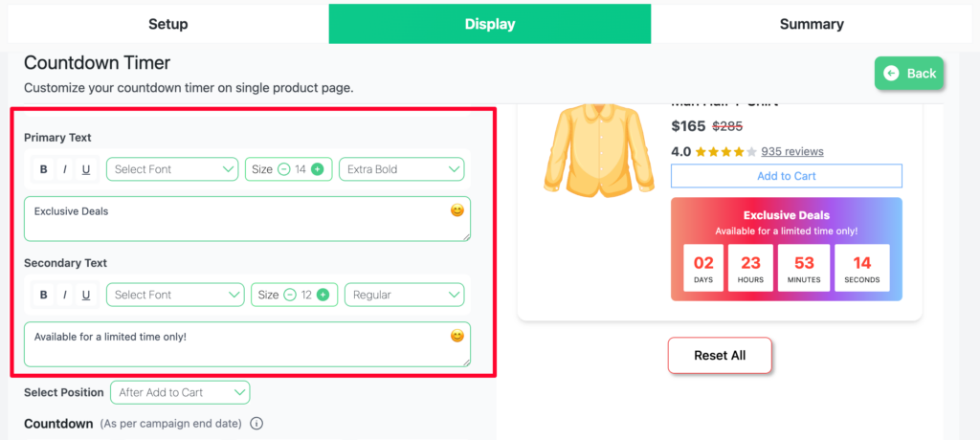Increase Primary Text size with plus icon
The width and height of the screenshot is (980, 440).
pyautogui.click(x=318, y=169)
